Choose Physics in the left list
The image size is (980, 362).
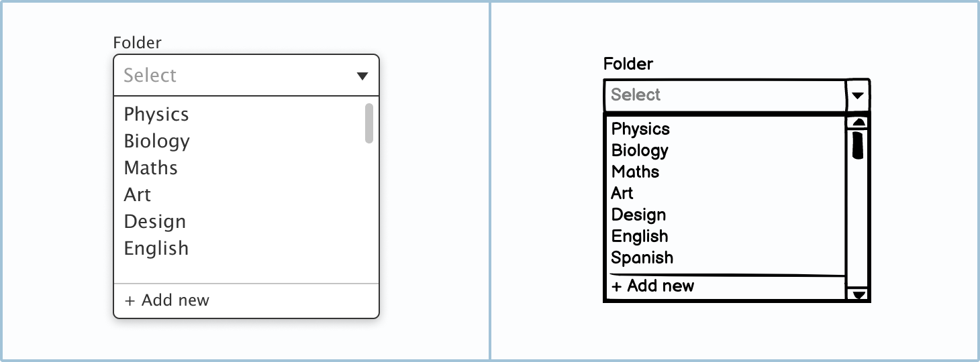[156, 115]
